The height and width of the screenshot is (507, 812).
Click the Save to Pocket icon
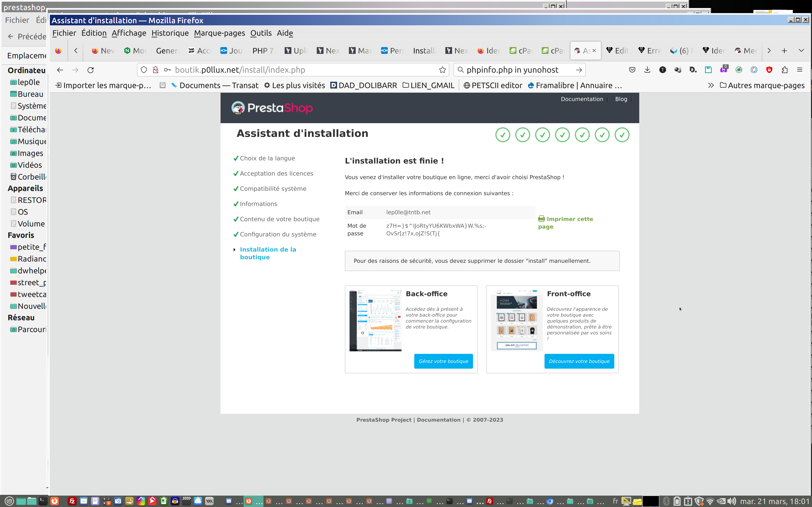pyautogui.click(x=632, y=70)
